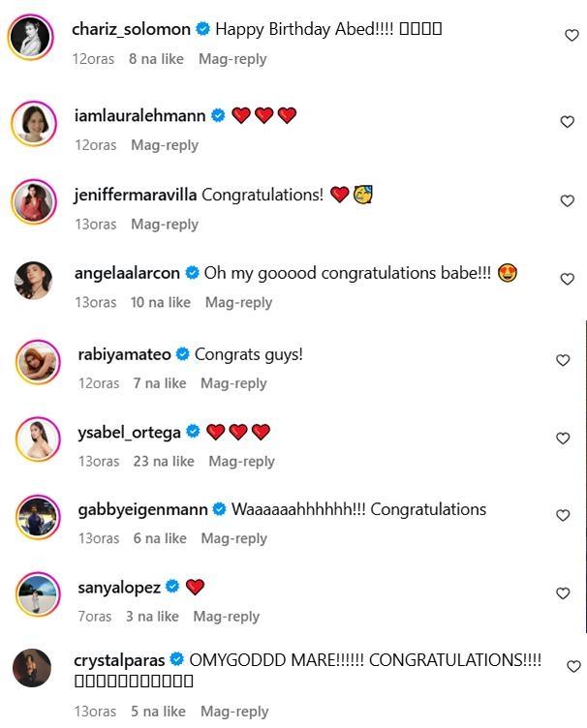Like chariz_solomon's Happy Birthday comment
587x728 pixels.
click(x=572, y=36)
